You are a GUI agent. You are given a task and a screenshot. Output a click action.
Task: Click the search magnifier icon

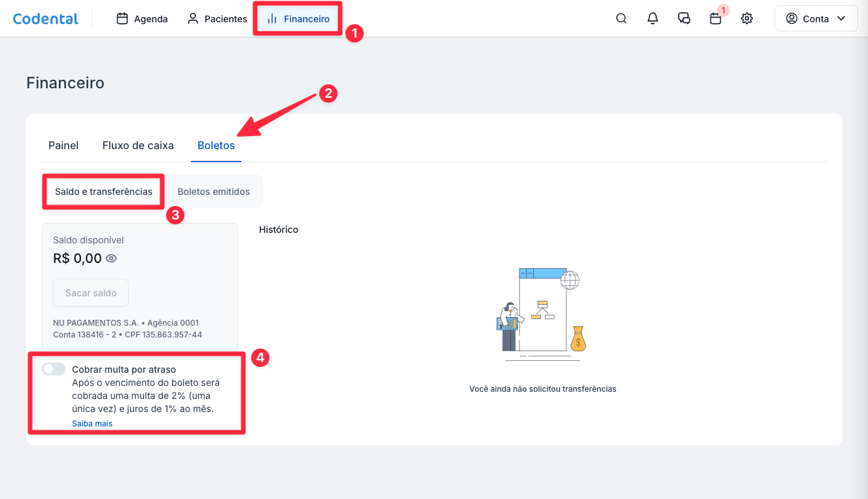[621, 18]
